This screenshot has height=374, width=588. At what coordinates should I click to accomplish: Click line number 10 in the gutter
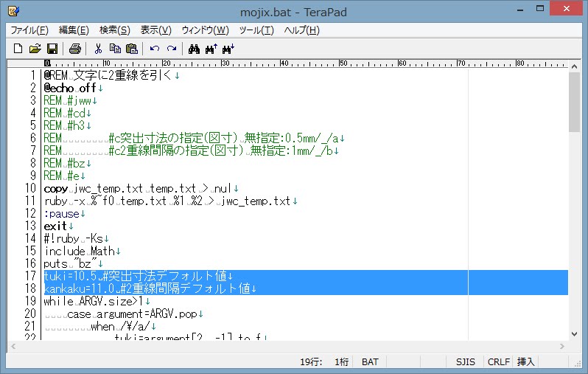(x=30, y=188)
